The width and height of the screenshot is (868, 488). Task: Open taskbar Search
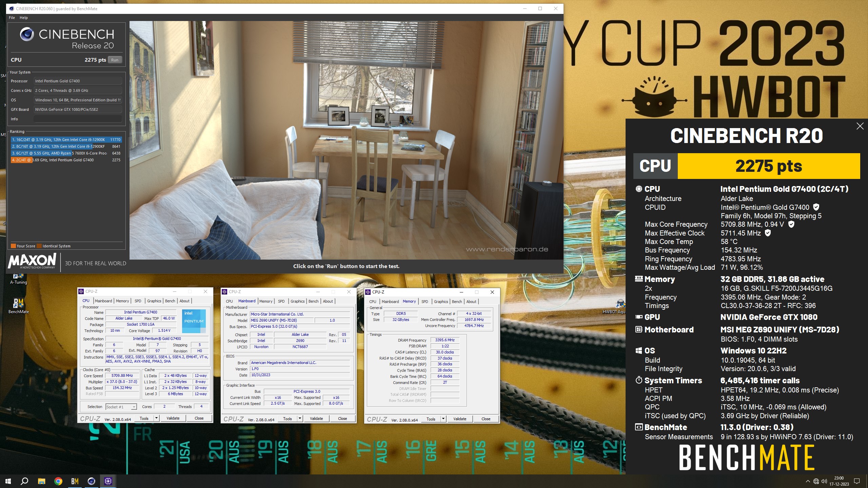point(24,481)
